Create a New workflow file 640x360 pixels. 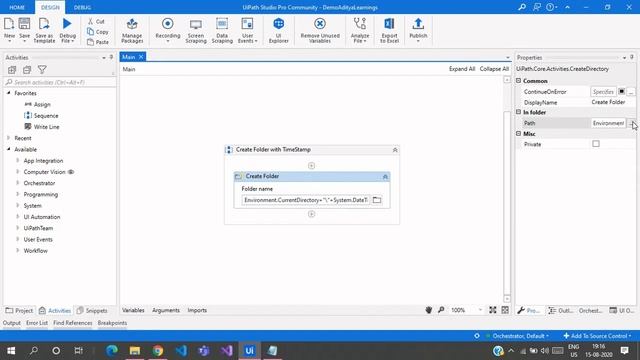pyautogui.click(x=9, y=29)
